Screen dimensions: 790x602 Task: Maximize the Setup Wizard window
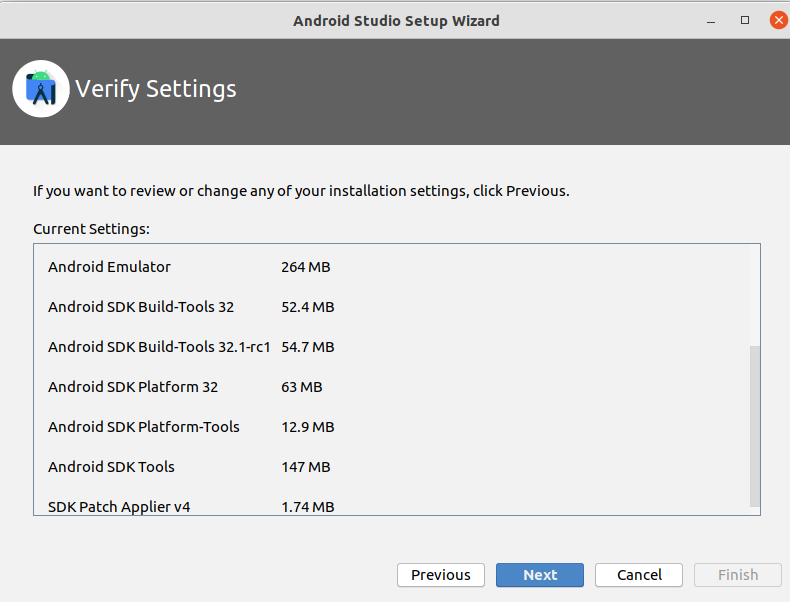point(745,20)
